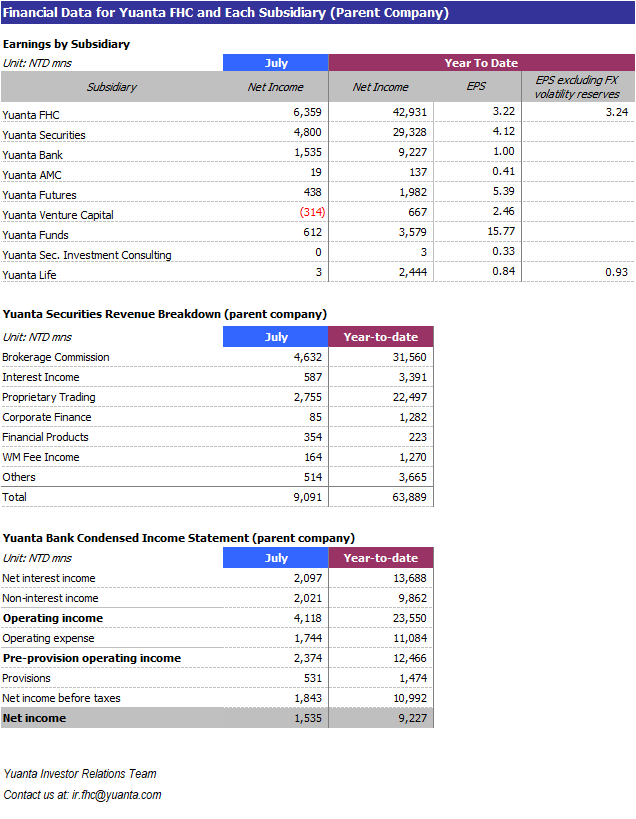Click Yuanta Securities year-to-date value 29,328

coord(410,132)
